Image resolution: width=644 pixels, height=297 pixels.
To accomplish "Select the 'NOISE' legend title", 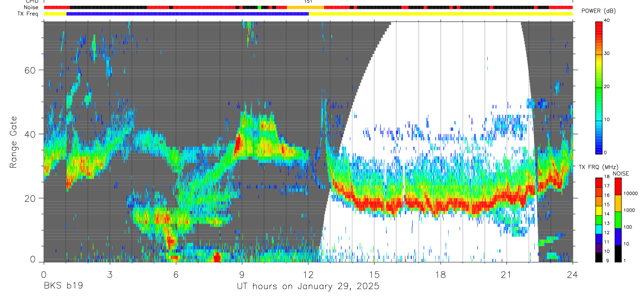I will click(x=620, y=173).
